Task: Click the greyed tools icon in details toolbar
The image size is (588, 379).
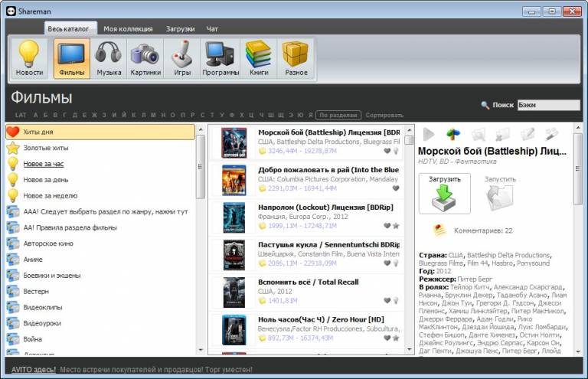Action: pyautogui.click(x=551, y=134)
